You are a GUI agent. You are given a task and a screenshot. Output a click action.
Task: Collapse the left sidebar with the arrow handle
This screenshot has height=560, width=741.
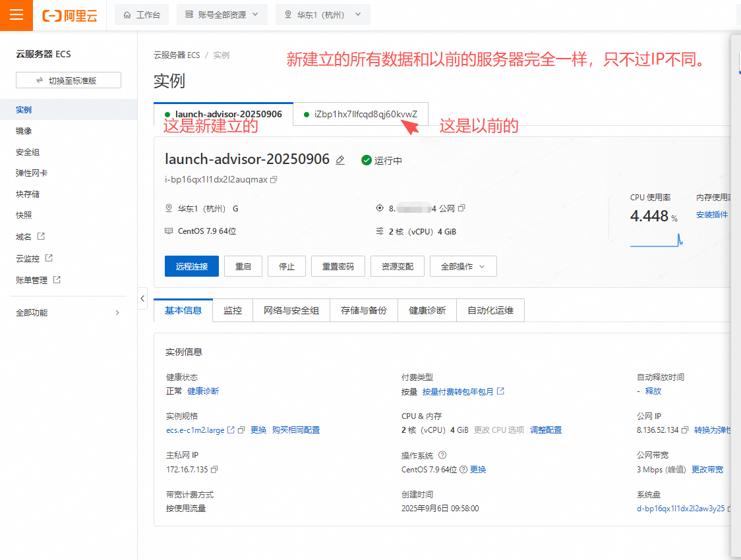[x=143, y=298]
